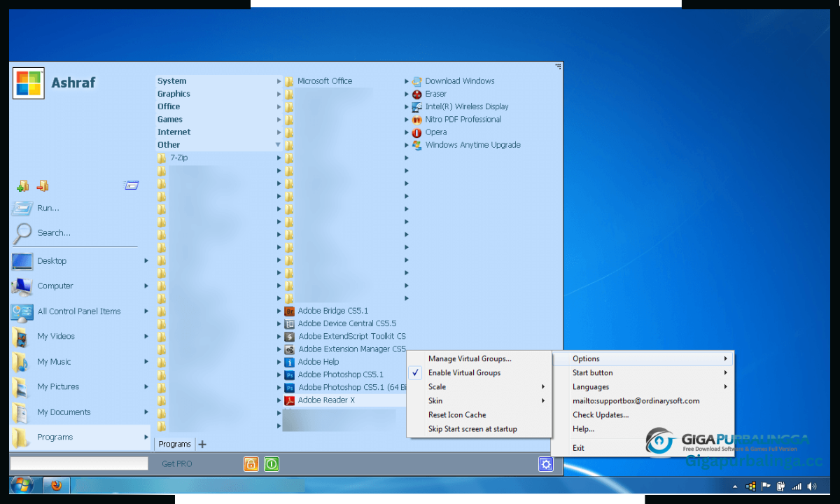Click the My Videos folder icon
This screenshot has height=504, width=840.
[21, 337]
